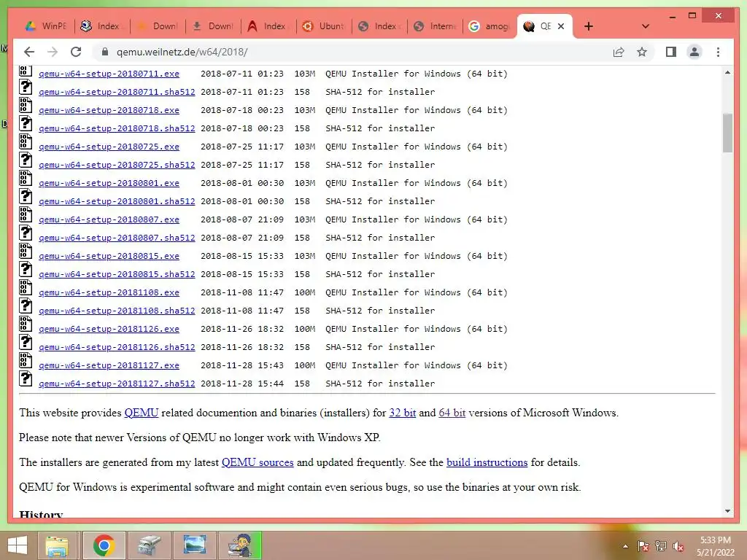Click the 100M size of 20181108.exe
Viewport: 747px width, 560px height.
pos(304,293)
